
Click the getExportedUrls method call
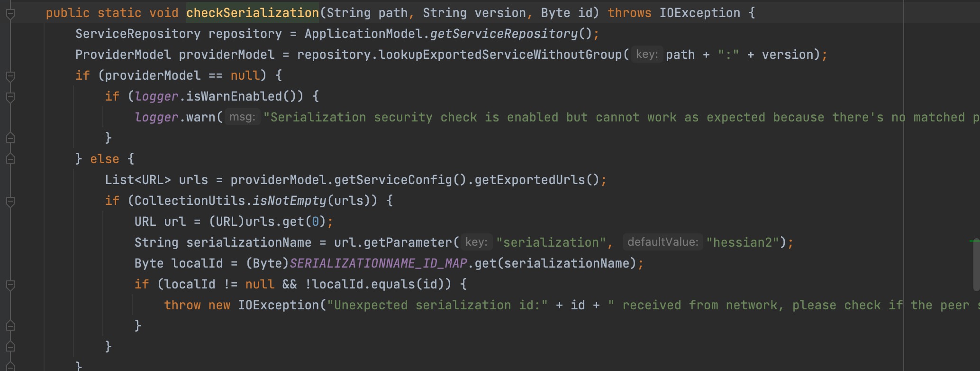[x=529, y=180]
